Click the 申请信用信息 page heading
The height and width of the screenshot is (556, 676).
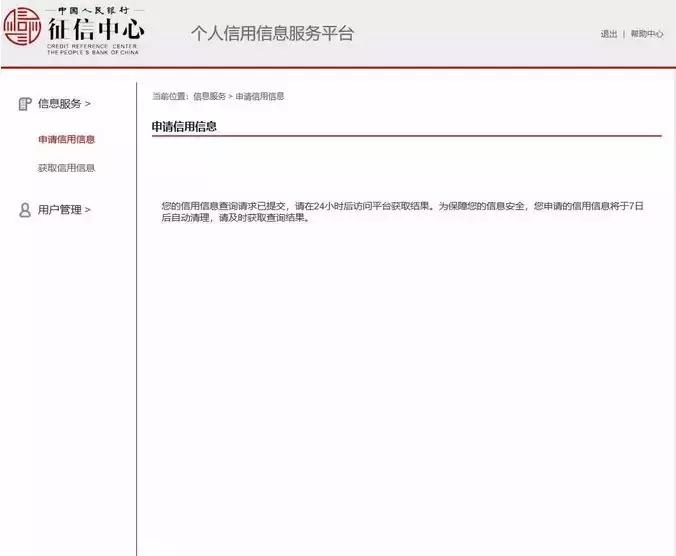point(184,126)
